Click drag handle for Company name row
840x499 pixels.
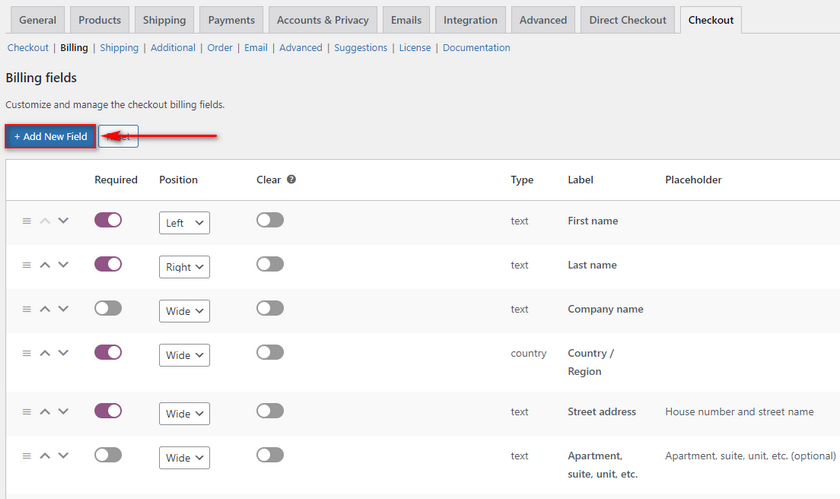click(26, 309)
